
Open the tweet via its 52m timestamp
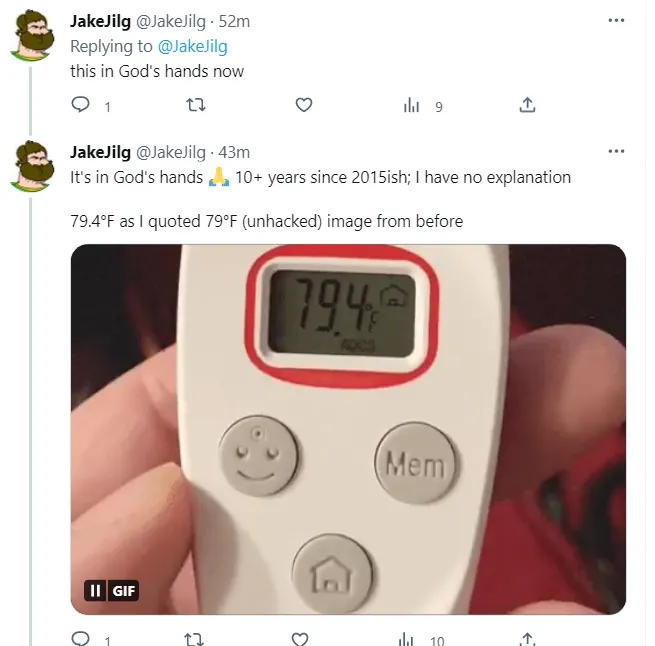point(235,22)
